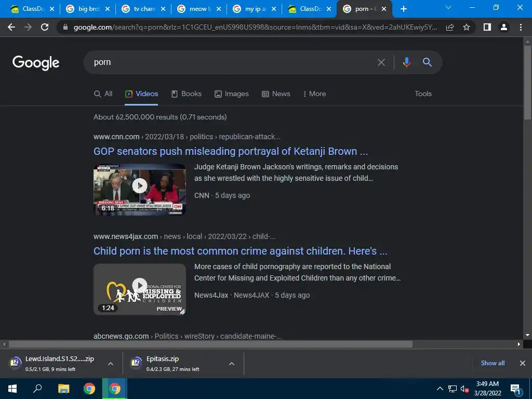Open the Chrome three-dot menu
Image resolution: width=532 pixels, height=399 pixels.
click(521, 27)
